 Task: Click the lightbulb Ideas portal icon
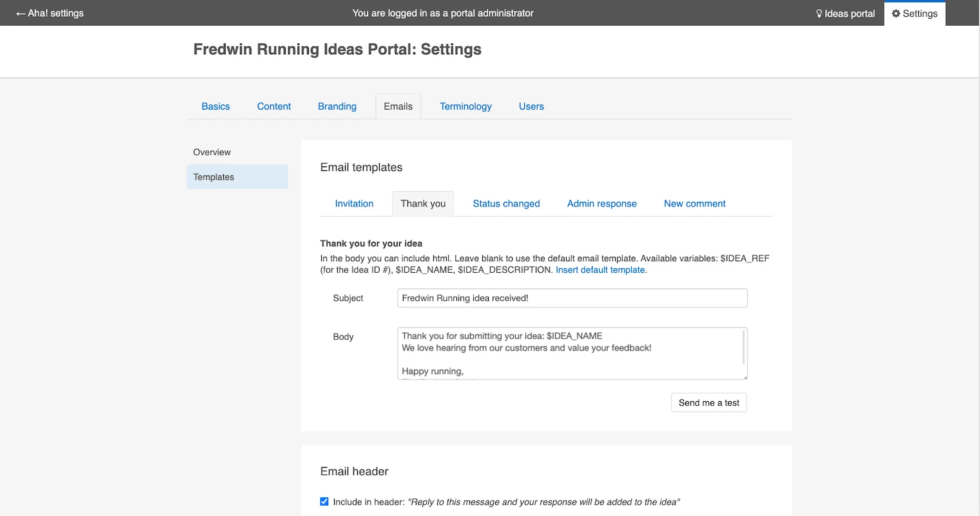click(819, 14)
